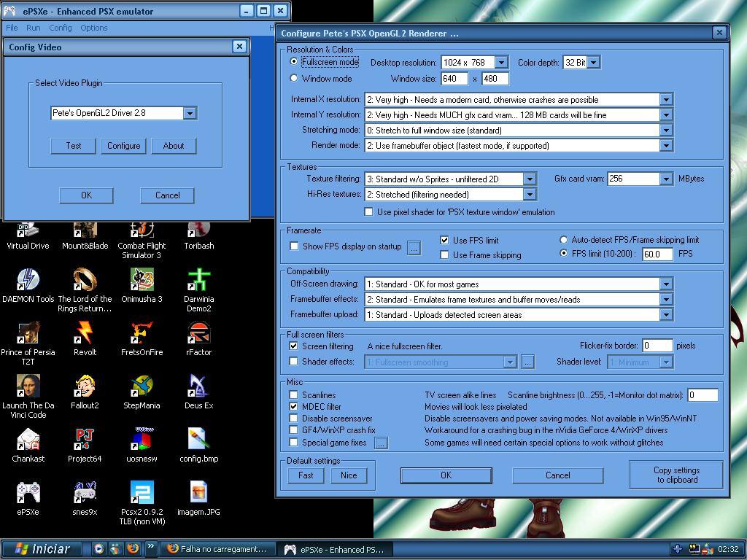The height and width of the screenshot is (560, 747).
Task: Choose Window mode radio button
Action: point(293,78)
